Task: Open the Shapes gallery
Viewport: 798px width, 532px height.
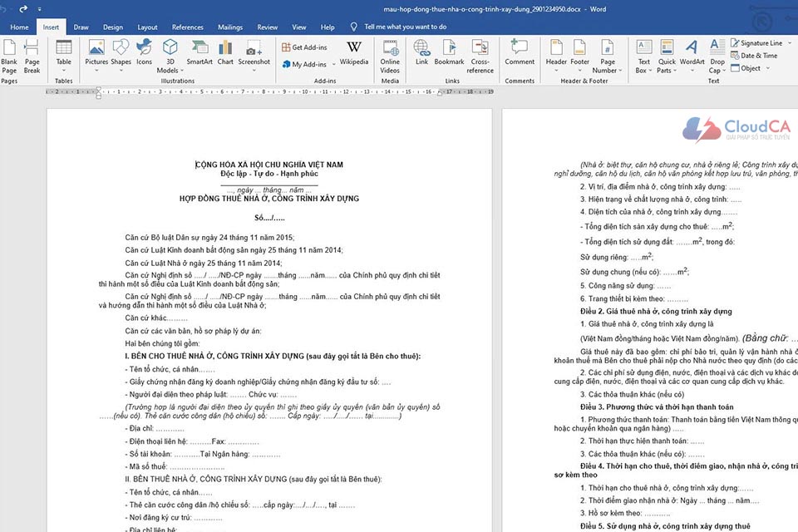Action: click(x=121, y=56)
